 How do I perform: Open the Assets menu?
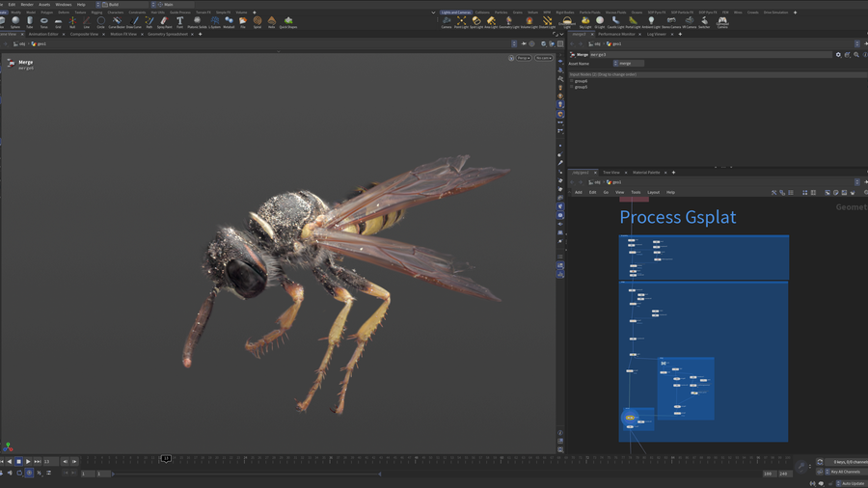pyautogui.click(x=44, y=5)
